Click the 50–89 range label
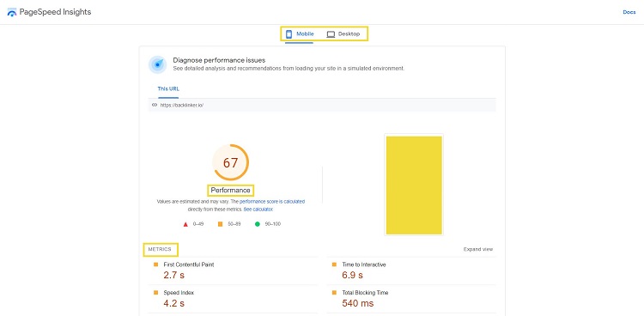Screen dimensions: 644x316 (234, 224)
